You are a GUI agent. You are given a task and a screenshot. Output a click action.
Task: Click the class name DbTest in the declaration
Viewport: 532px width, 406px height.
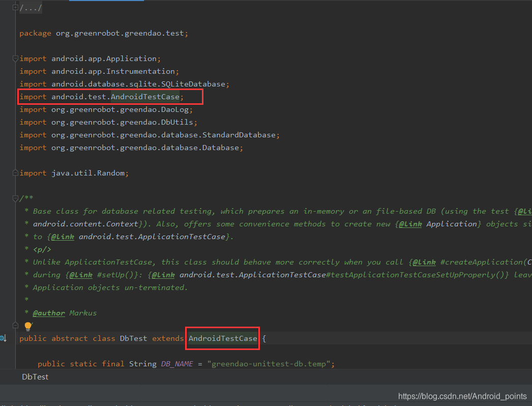(134, 338)
